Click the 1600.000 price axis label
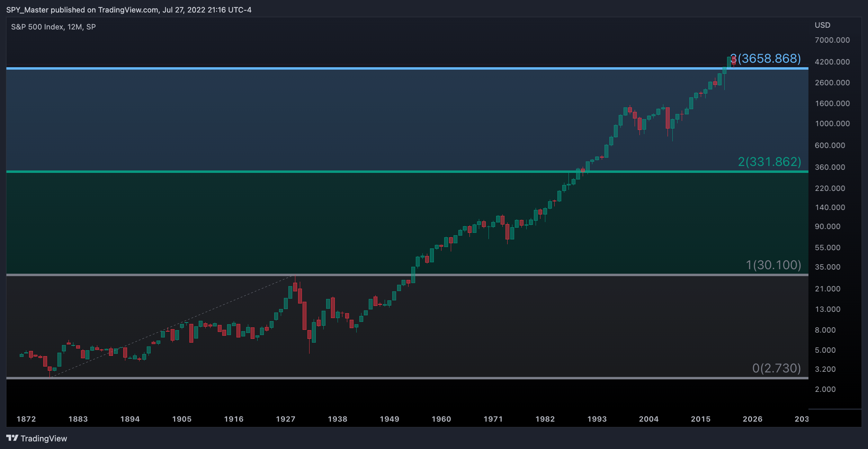868x449 pixels. (x=832, y=104)
